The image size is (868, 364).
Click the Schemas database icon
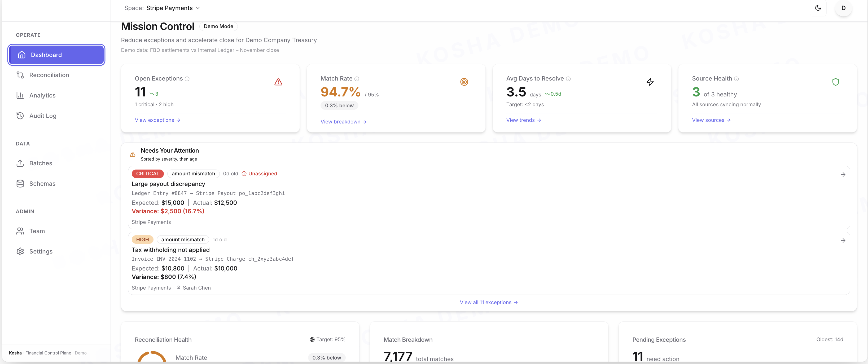point(20,184)
